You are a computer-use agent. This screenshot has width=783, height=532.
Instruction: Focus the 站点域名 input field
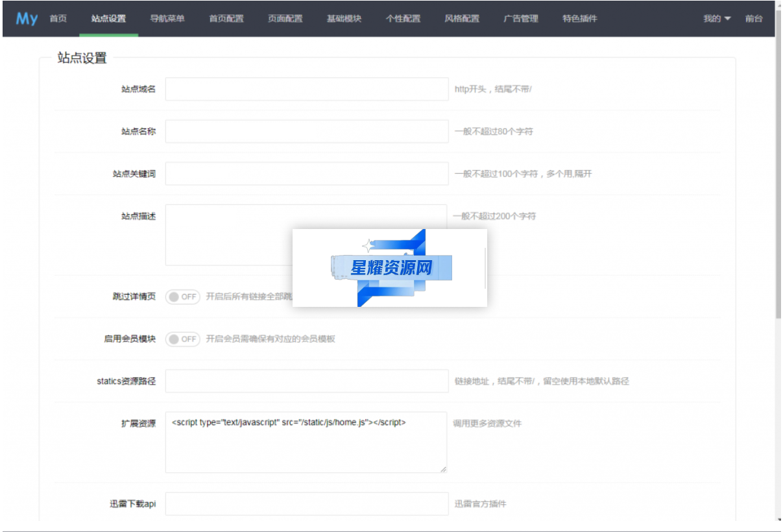[307, 89]
